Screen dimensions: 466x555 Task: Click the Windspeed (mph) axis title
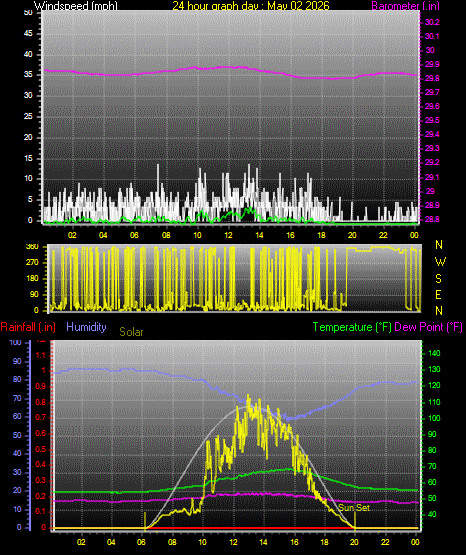pyautogui.click(x=75, y=5)
